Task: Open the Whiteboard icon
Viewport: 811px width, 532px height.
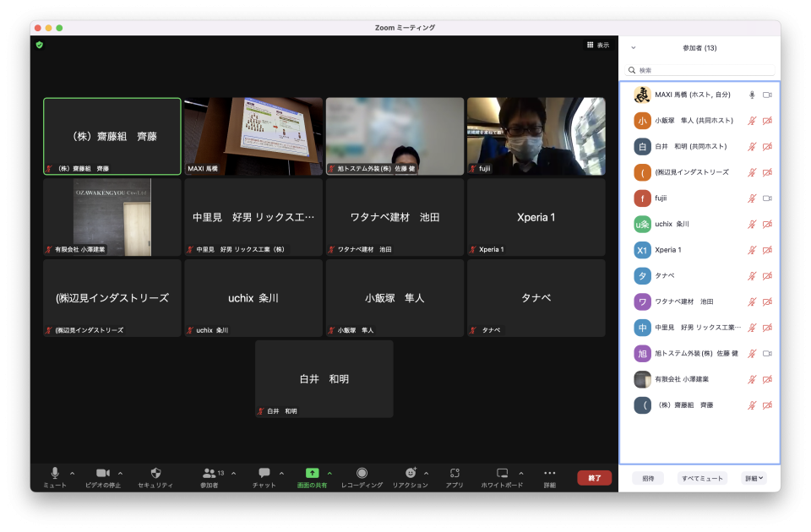Action: click(x=502, y=473)
